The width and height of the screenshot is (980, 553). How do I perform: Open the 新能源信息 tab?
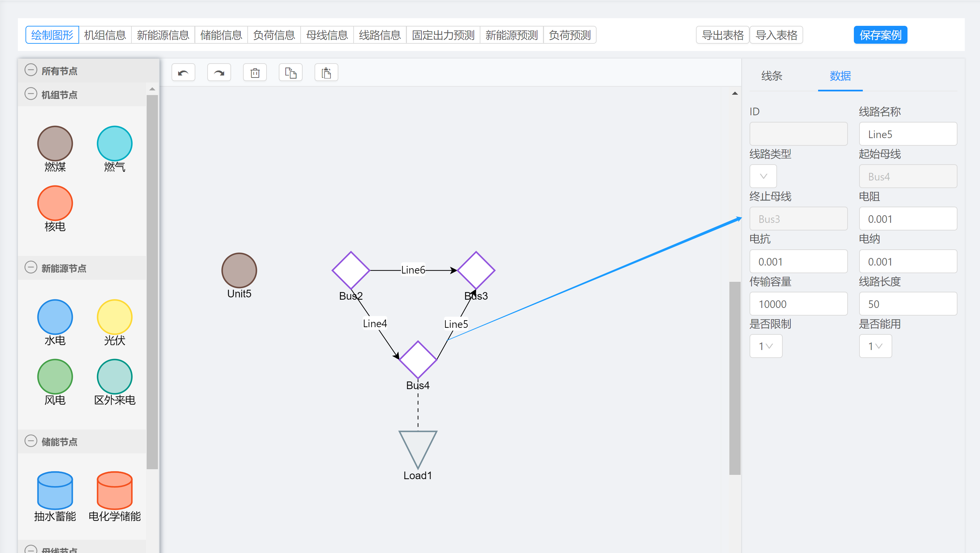pos(163,35)
